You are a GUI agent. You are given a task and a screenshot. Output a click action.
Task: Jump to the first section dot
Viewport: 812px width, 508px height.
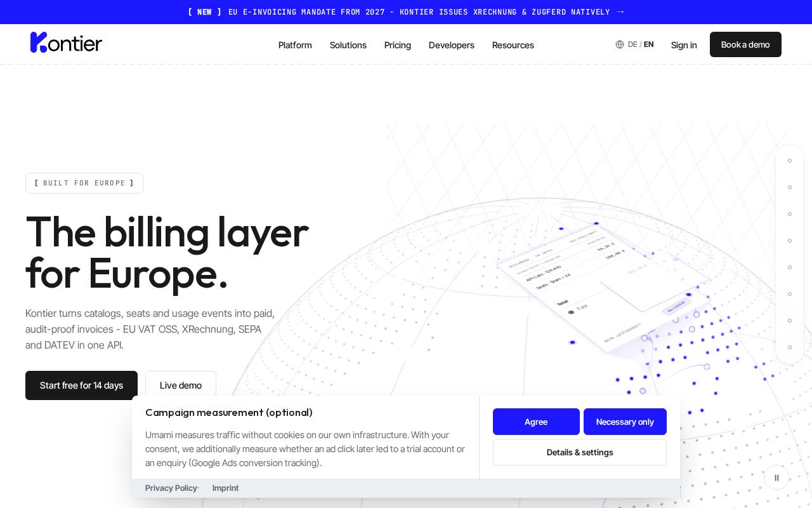point(790,161)
